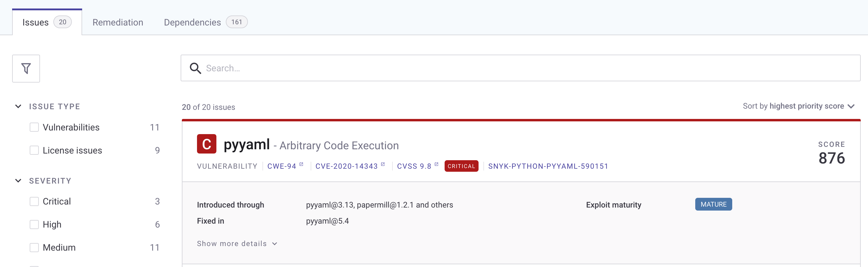This screenshot has height=267, width=868.
Task: Expand Show more details for pyyaml
Action: (237, 243)
